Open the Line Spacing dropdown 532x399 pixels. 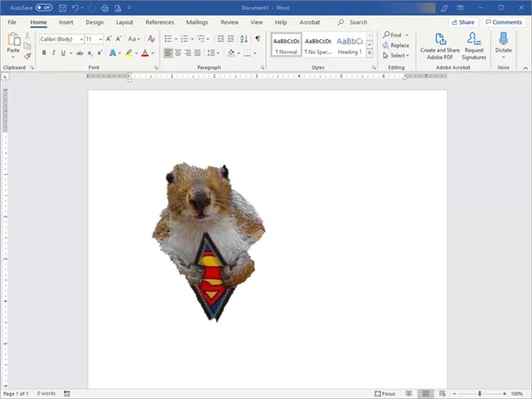214,53
